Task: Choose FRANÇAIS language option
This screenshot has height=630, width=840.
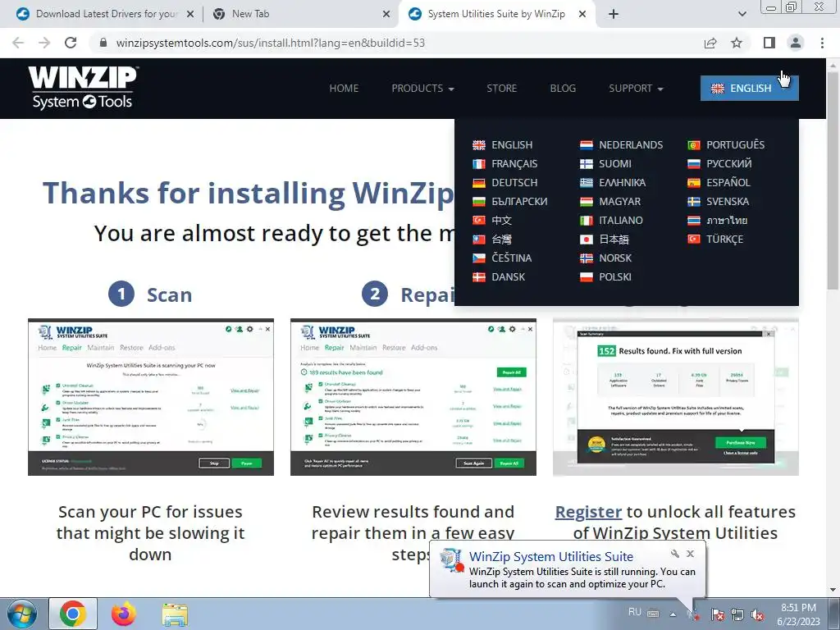Action: tap(505, 163)
